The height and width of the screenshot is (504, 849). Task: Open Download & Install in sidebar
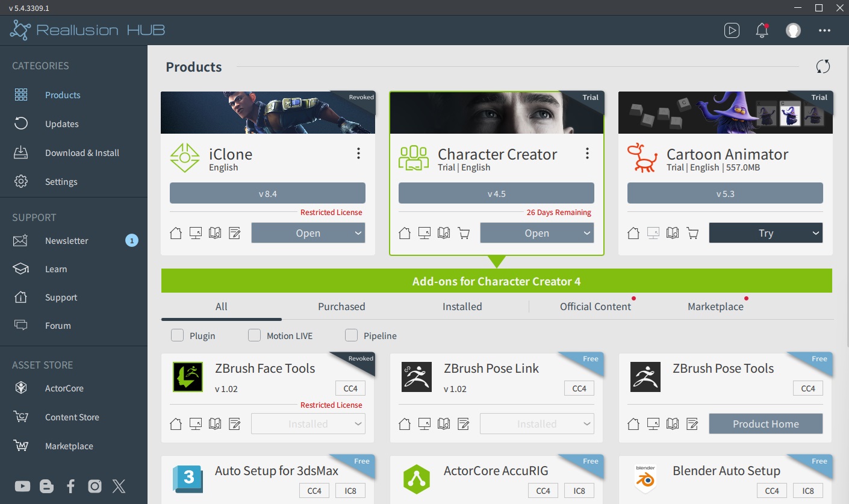73,153
